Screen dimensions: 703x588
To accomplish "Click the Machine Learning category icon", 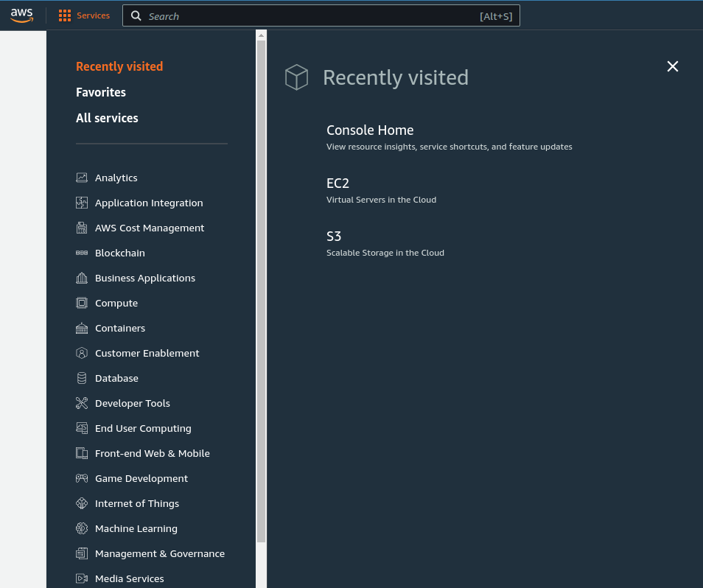I will click(82, 528).
